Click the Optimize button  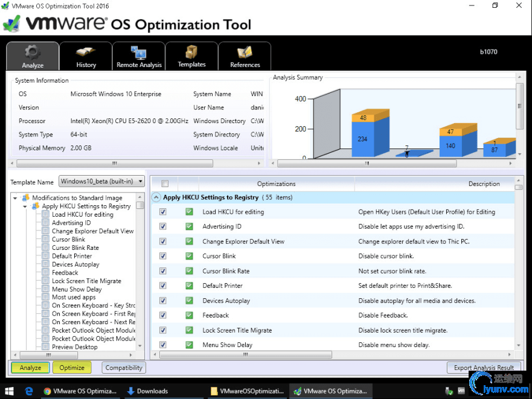pos(72,368)
